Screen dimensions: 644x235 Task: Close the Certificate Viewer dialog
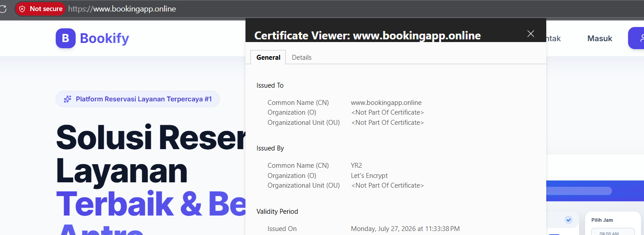pos(531,34)
